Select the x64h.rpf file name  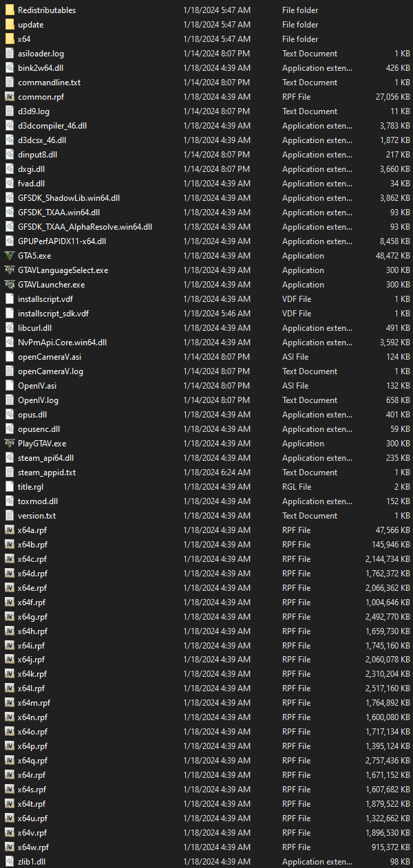coord(33,631)
